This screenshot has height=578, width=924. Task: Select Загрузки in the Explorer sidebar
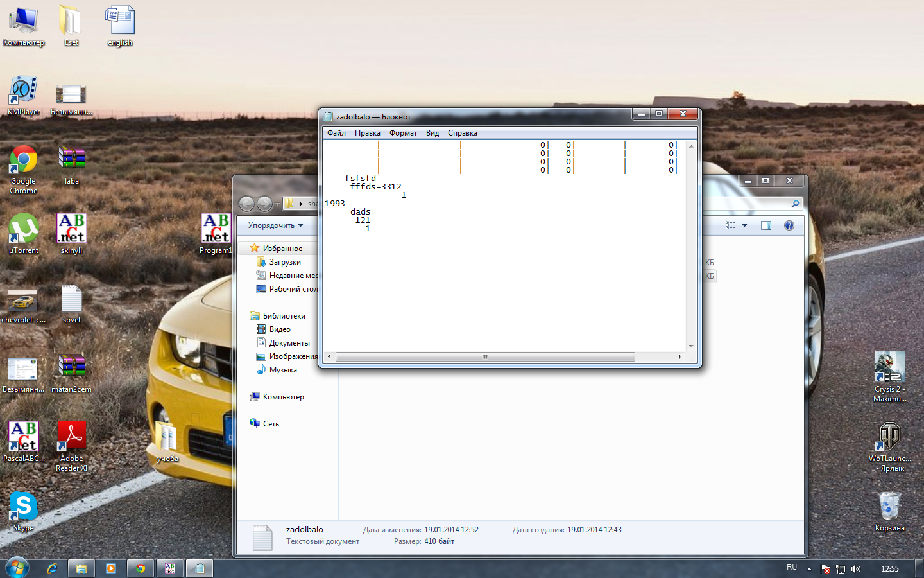pos(285,262)
